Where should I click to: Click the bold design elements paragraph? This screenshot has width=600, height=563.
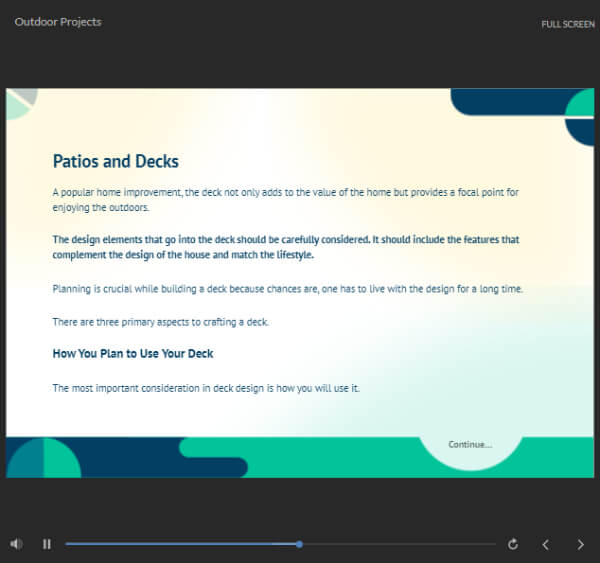point(285,247)
